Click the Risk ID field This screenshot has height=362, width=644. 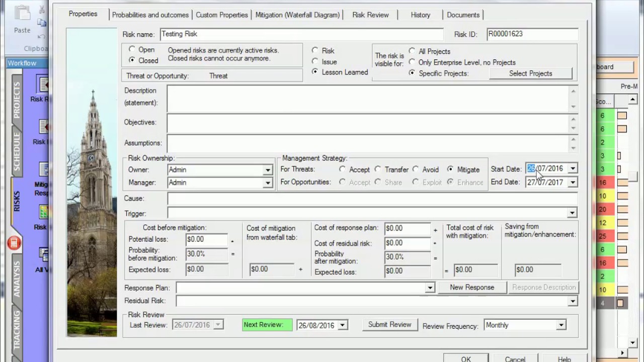coord(532,34)
